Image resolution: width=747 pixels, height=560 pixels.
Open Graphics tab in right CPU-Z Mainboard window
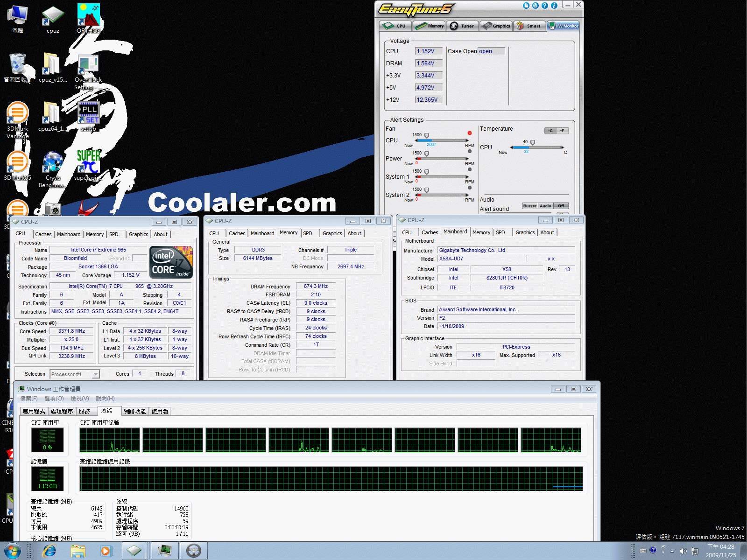coord(525,232)
